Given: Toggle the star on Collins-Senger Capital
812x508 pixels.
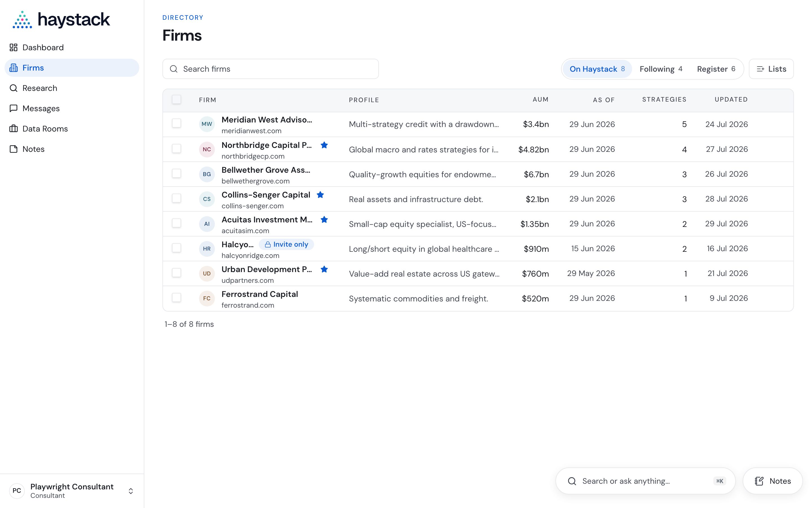Looking at the screenshot, I should [321, 195].
